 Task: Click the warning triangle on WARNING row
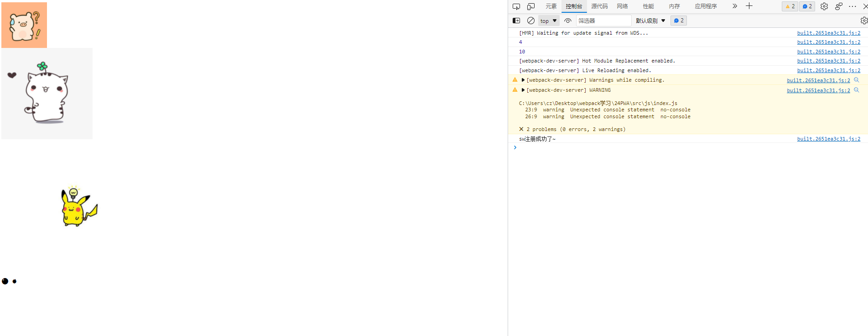515,90
